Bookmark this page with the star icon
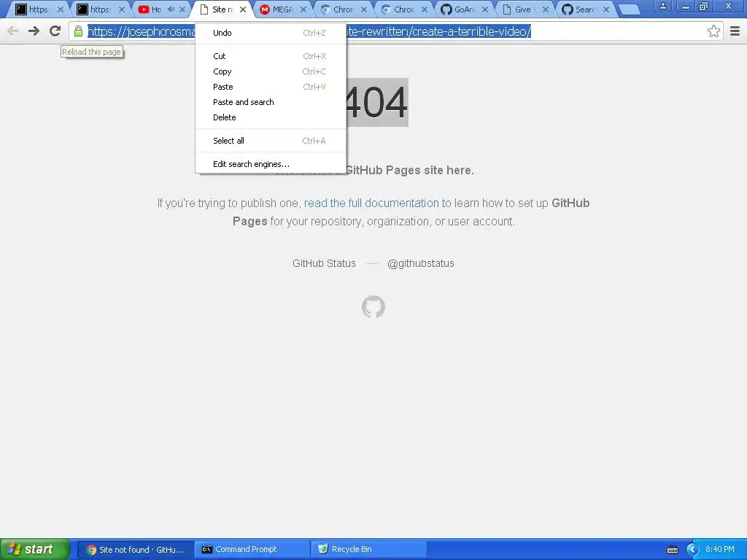Image resolution: width=747 pixels, height=560 pixels. point(713,31)
